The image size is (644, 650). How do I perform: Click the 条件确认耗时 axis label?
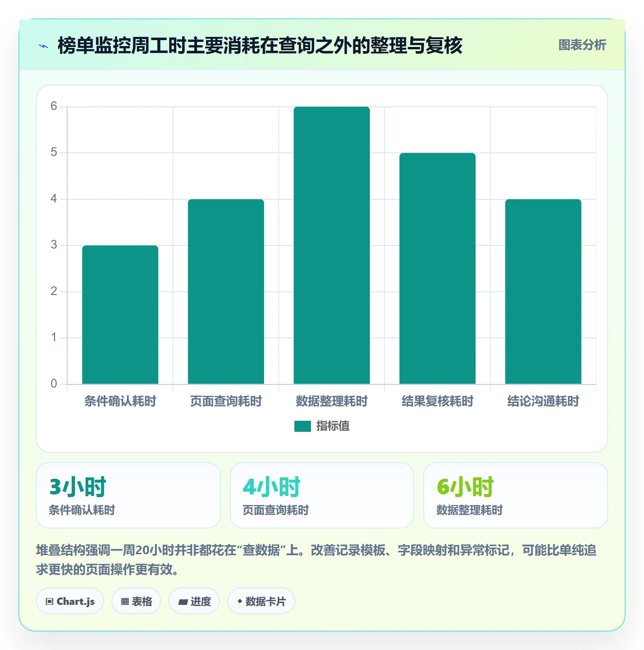(x=120, y=401)
